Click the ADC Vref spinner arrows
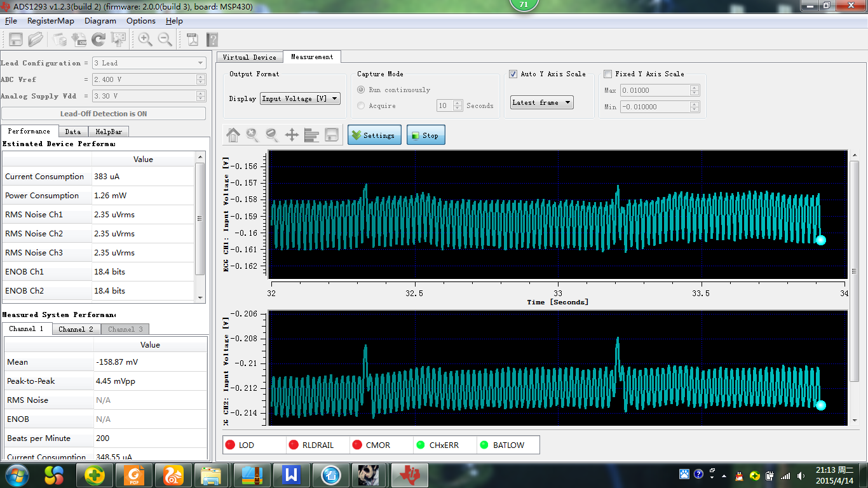Screen dimensions: 868x488 201,79
